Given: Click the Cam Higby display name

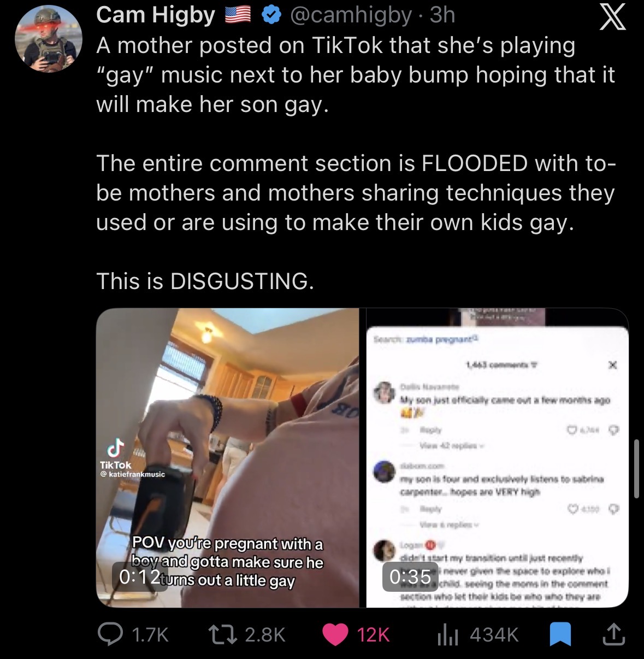Looking at the screenshot, I should [x=156, y=15].
